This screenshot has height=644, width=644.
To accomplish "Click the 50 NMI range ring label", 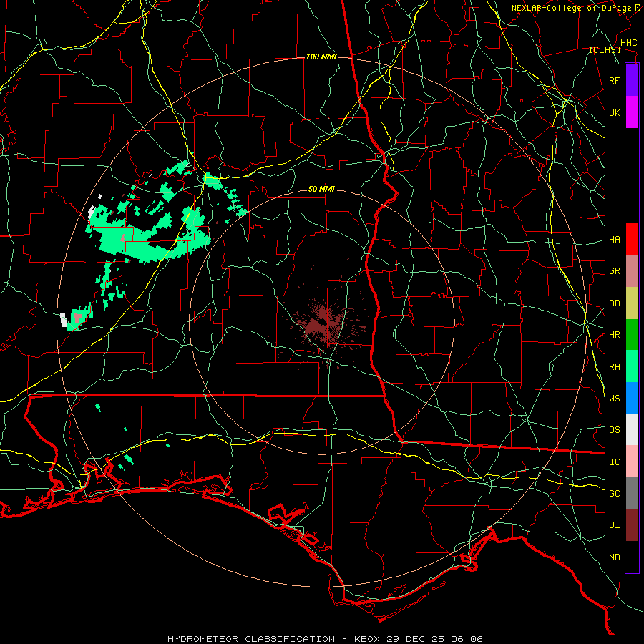I will 321,190.
